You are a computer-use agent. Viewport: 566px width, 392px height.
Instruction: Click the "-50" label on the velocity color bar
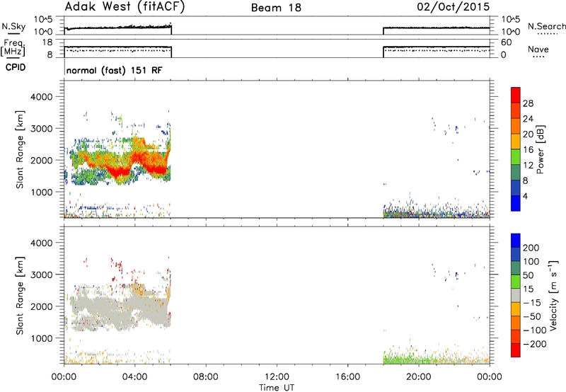pos(532,316)
